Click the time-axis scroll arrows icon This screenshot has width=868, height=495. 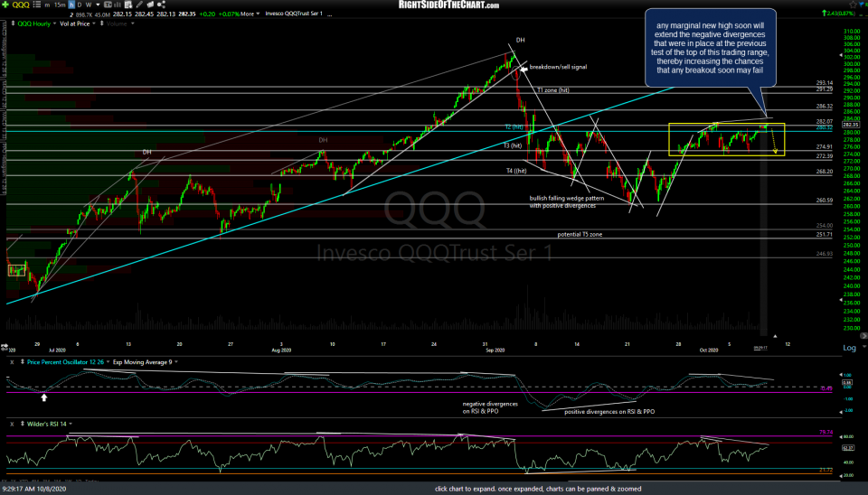pos(5,347)
